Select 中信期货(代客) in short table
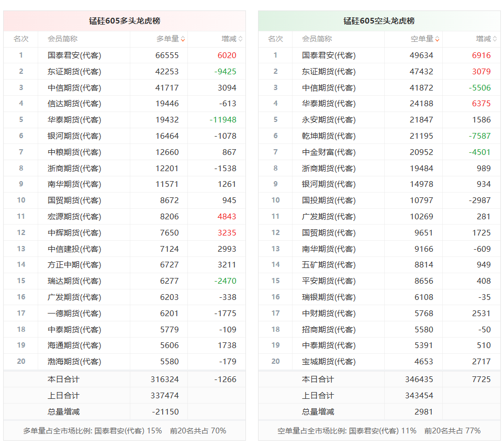504x447 pixels. click(329, 88)
